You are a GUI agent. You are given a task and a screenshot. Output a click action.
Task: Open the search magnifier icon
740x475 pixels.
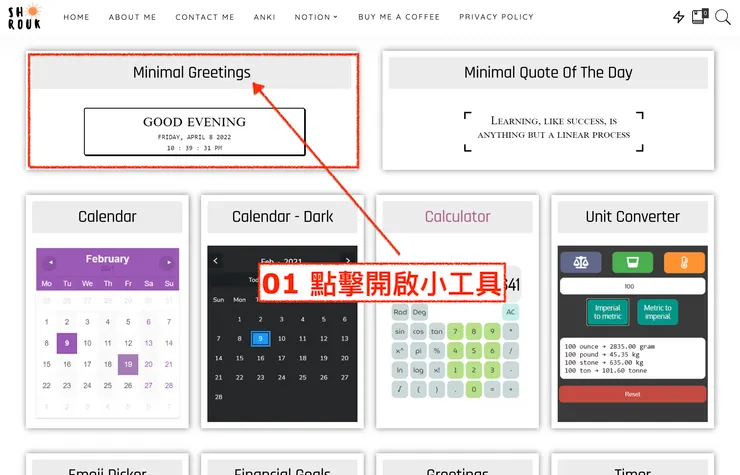[722, 17]
